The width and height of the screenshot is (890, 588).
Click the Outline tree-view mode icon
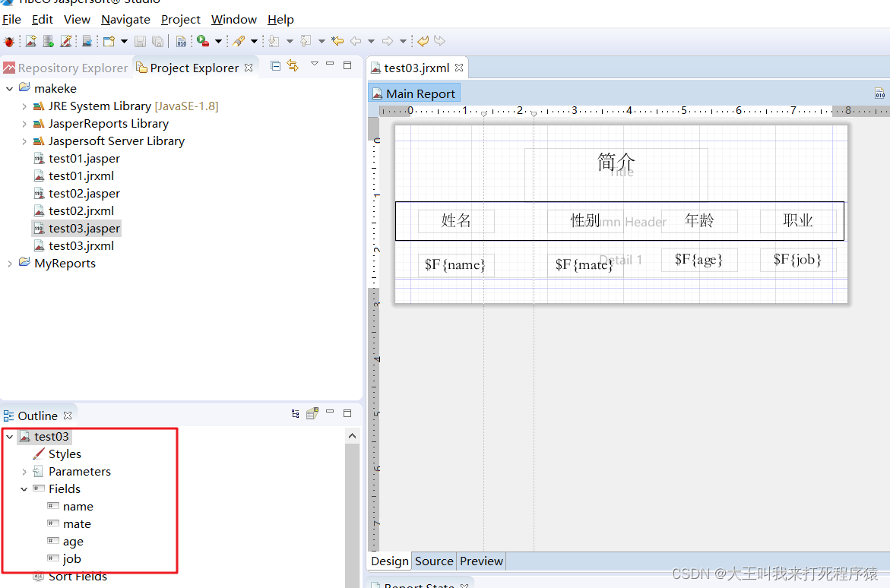pyautogui.click(x=295, y=414)
